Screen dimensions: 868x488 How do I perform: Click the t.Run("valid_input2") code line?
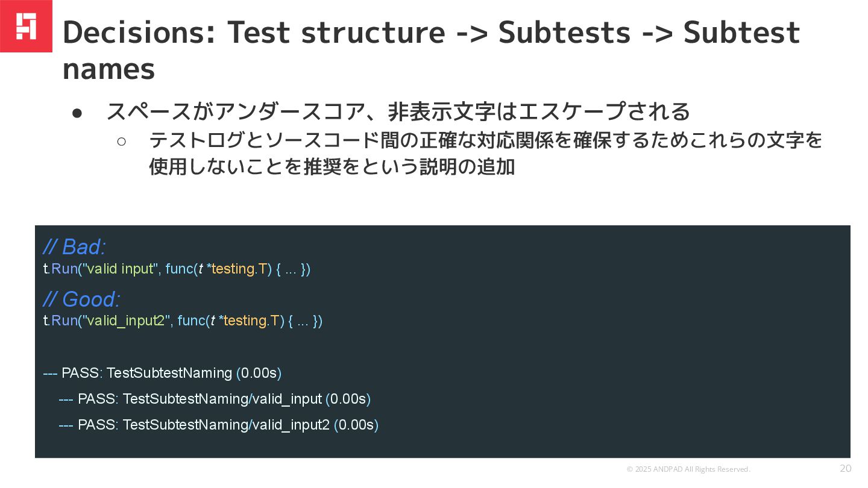tap(183, 321)
